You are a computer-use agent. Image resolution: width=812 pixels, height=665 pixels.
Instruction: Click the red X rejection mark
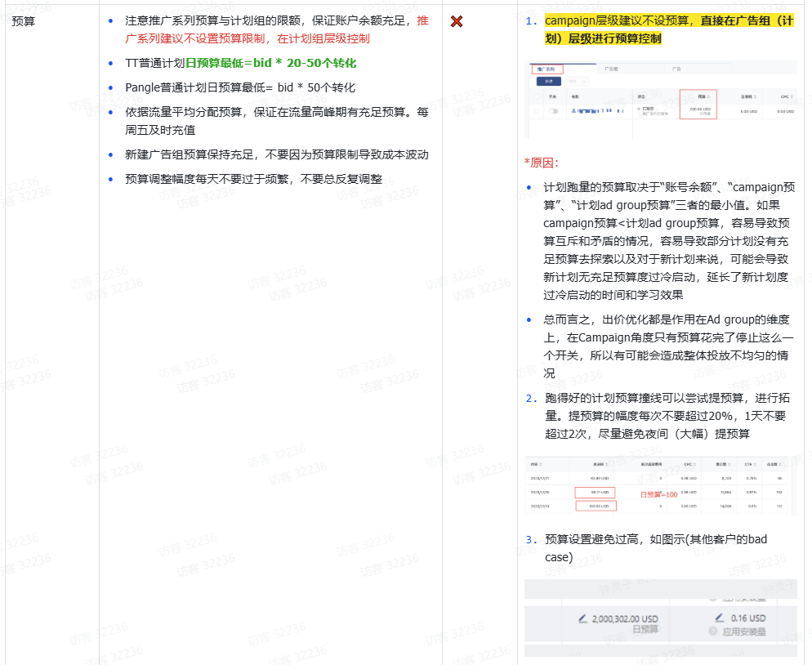[455, 21]
